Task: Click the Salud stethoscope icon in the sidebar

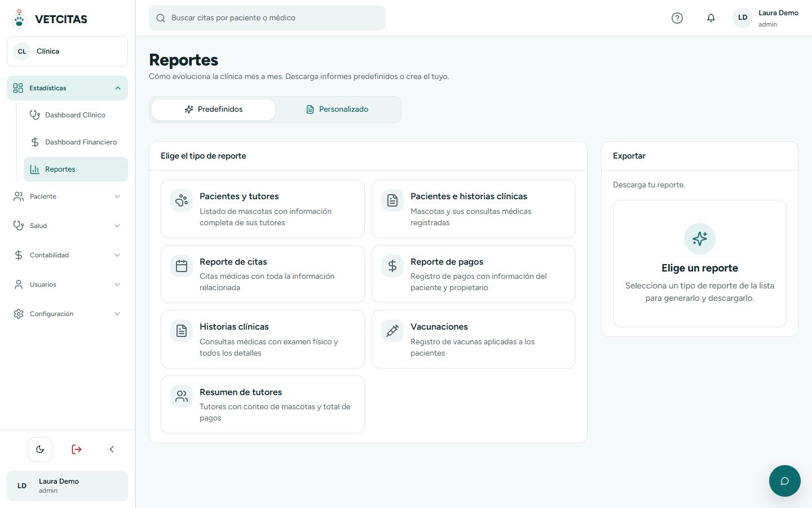Action: 19,226
